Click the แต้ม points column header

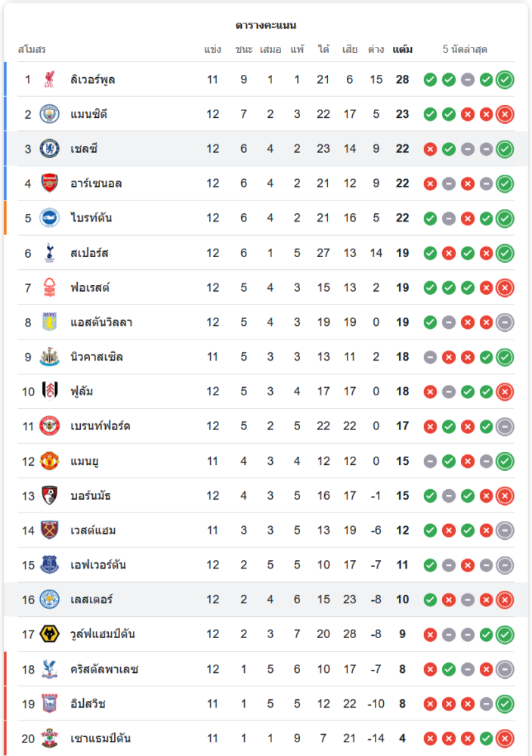point(402,50)
